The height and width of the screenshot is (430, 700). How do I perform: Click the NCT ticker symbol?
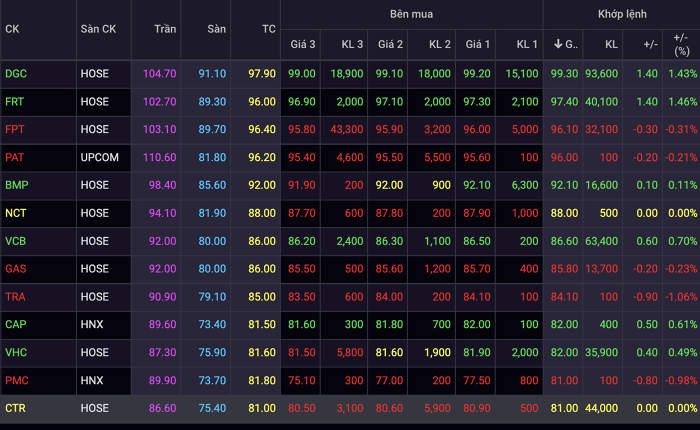pos(16,213)
